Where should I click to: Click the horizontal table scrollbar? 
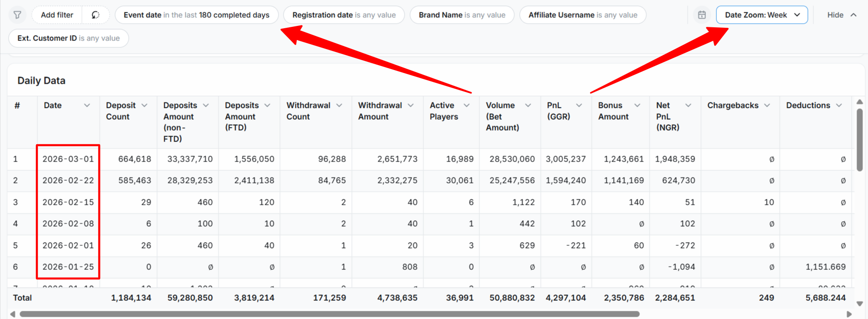click(x=330, y=314)
